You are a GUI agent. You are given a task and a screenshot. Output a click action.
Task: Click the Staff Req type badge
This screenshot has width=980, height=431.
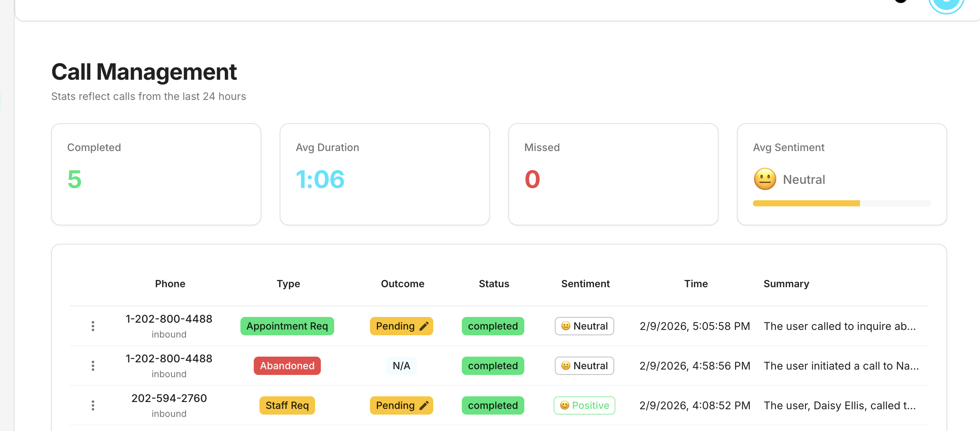(x=287, y=405)
